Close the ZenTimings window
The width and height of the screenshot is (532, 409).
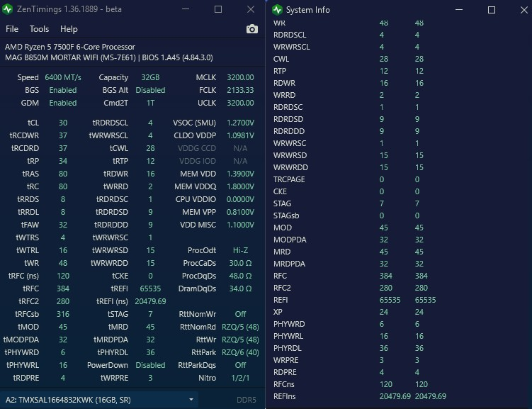coord(251,9)
